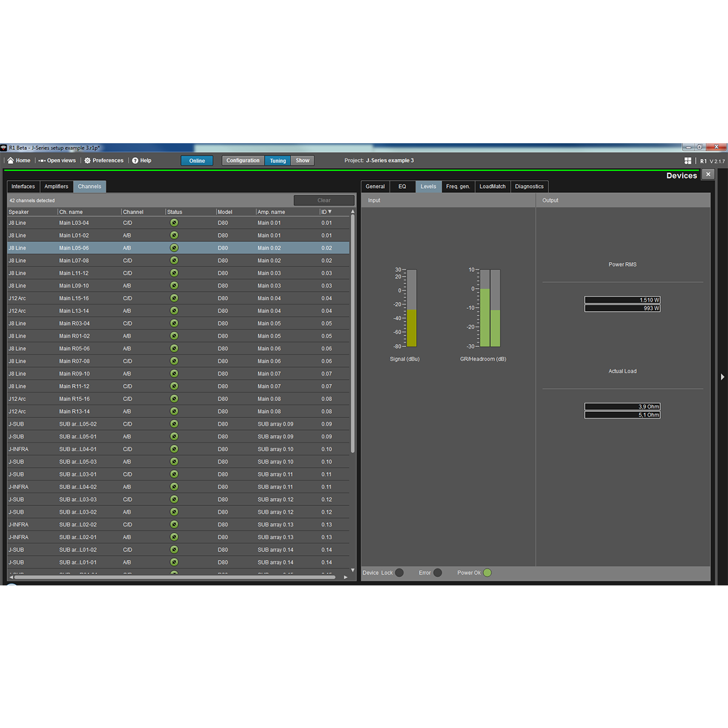Click the green status LED for Main L15-16
The width and height of the screenshot is (728, 728).
[174, 298]
